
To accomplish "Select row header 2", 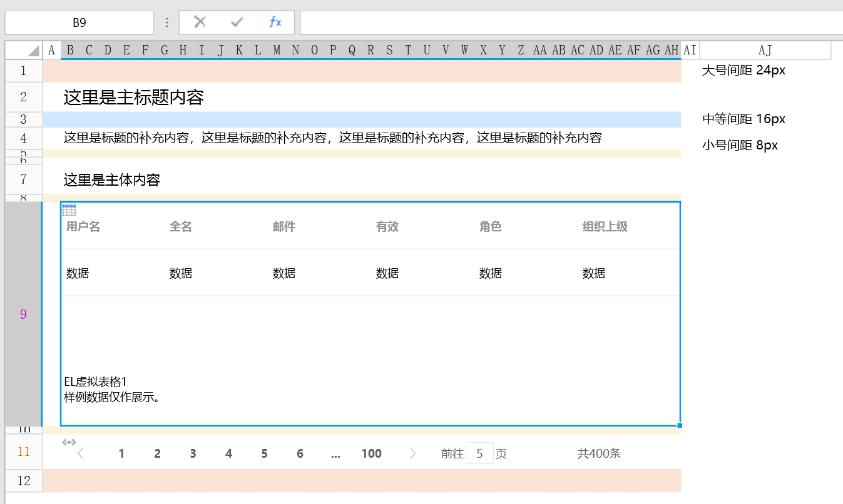I will pyautogui.click(x=24, y=97).
